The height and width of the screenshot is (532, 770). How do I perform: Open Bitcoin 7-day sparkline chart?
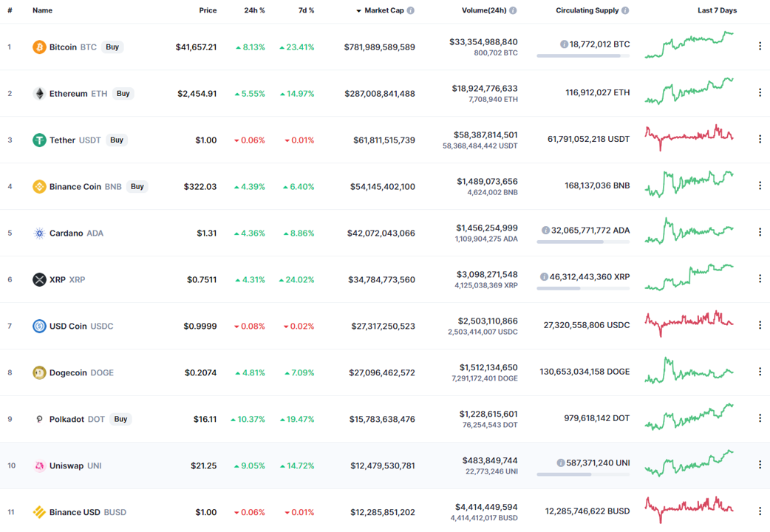tap(689, 44)
